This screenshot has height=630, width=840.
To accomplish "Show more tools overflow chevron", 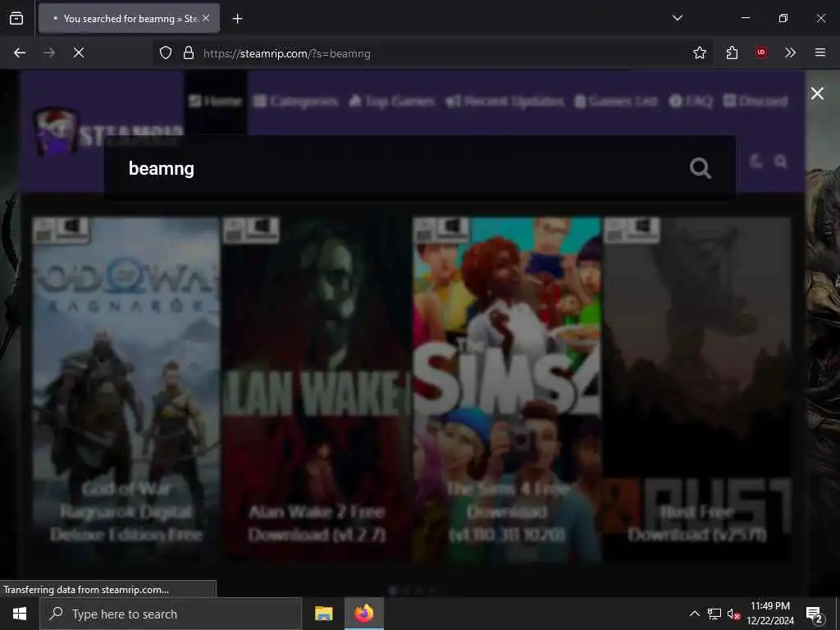I will point(790,52).
